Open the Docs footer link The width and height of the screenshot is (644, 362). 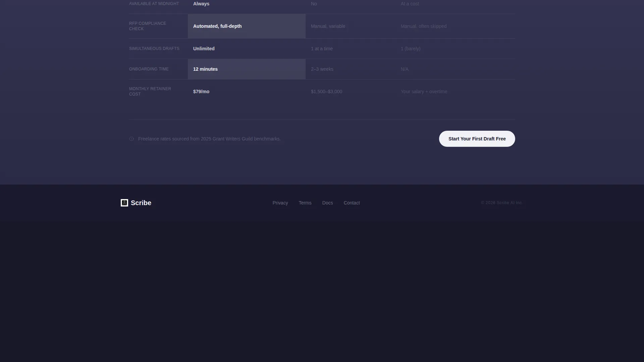coord(327,203)
